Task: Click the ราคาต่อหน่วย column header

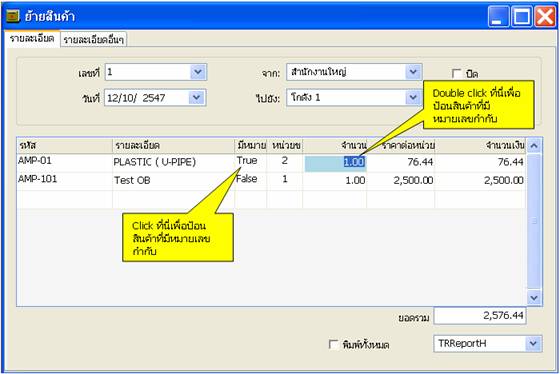Action: click(401, 146)
